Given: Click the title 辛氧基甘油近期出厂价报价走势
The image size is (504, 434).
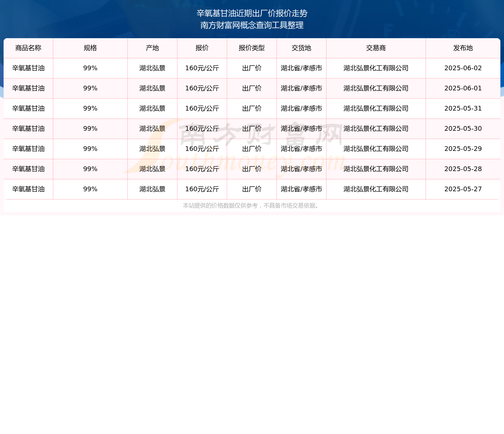Looking at the screenshot, I should (252, 13).
